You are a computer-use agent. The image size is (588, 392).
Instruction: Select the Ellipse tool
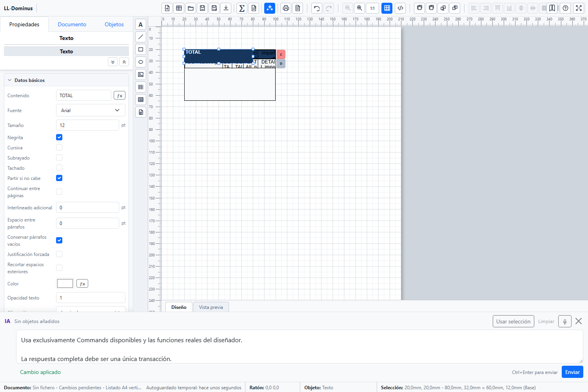click(141, 62)
